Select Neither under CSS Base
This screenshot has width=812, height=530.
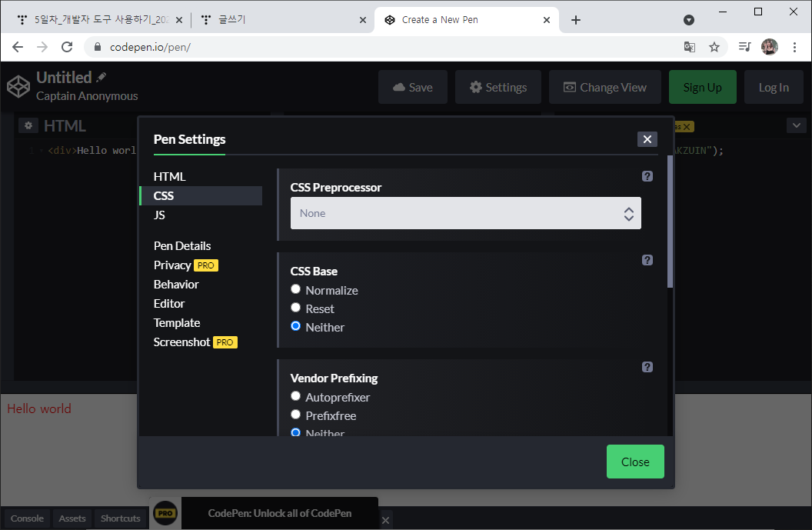(296, 326)
